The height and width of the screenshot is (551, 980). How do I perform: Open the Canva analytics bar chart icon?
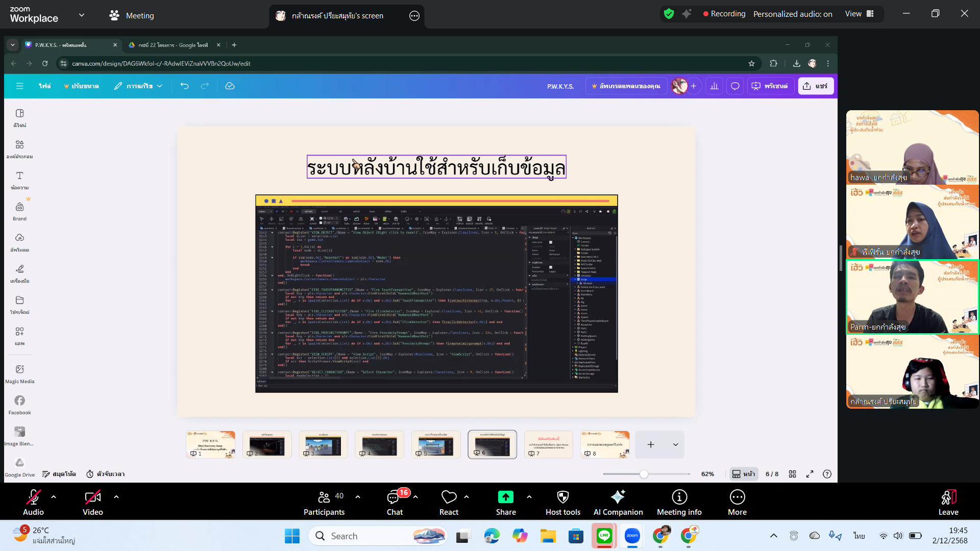coord(714,86)
